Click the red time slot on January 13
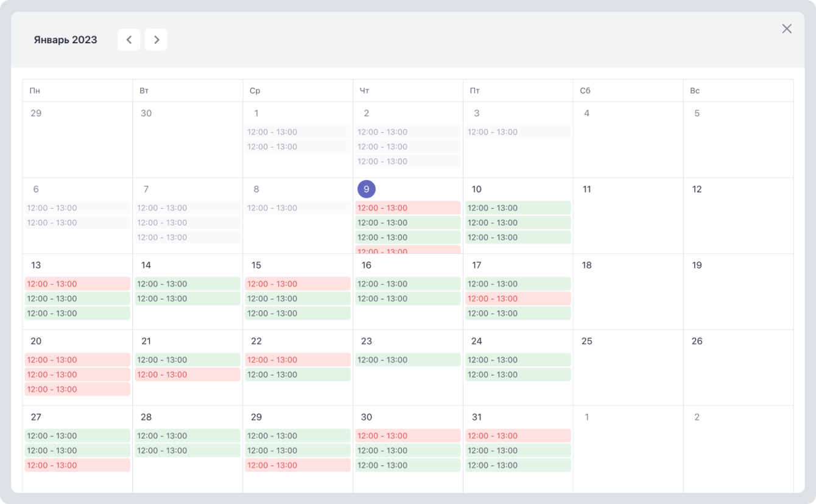The height and width of the screenshot is (504, 816). coord(77,284)
